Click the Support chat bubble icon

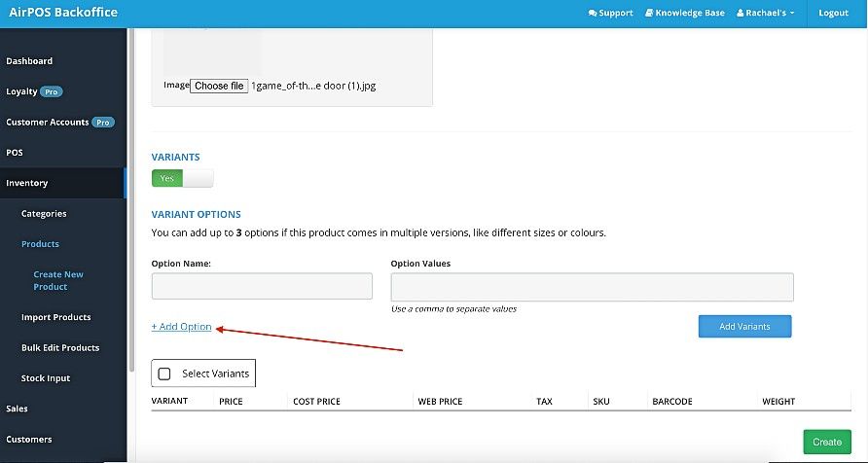click(x=593, y=13)
